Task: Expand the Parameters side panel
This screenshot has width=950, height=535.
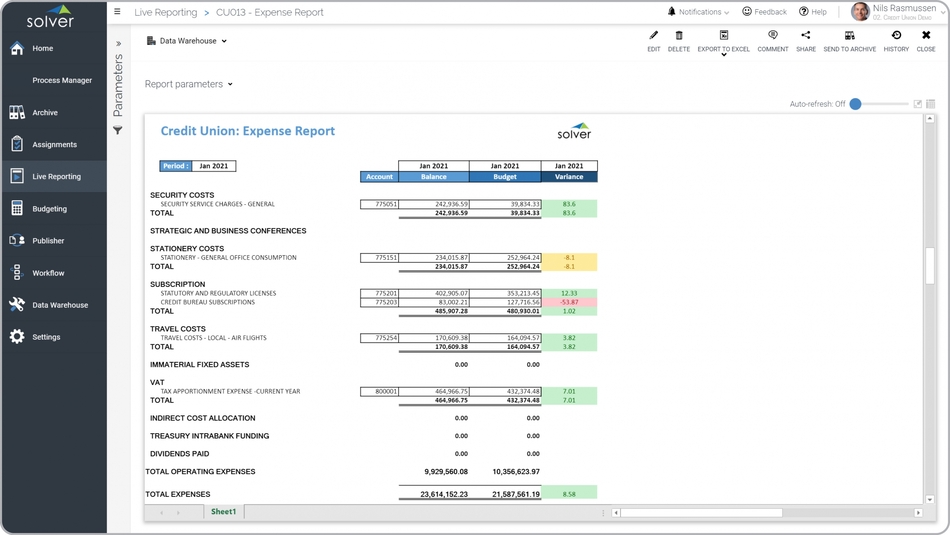Action: 118,44
